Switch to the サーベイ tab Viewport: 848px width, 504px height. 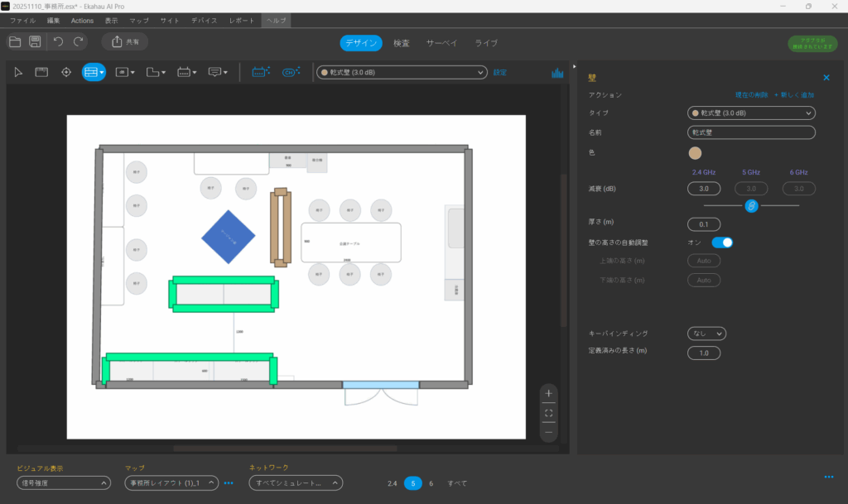pos(442,43)
